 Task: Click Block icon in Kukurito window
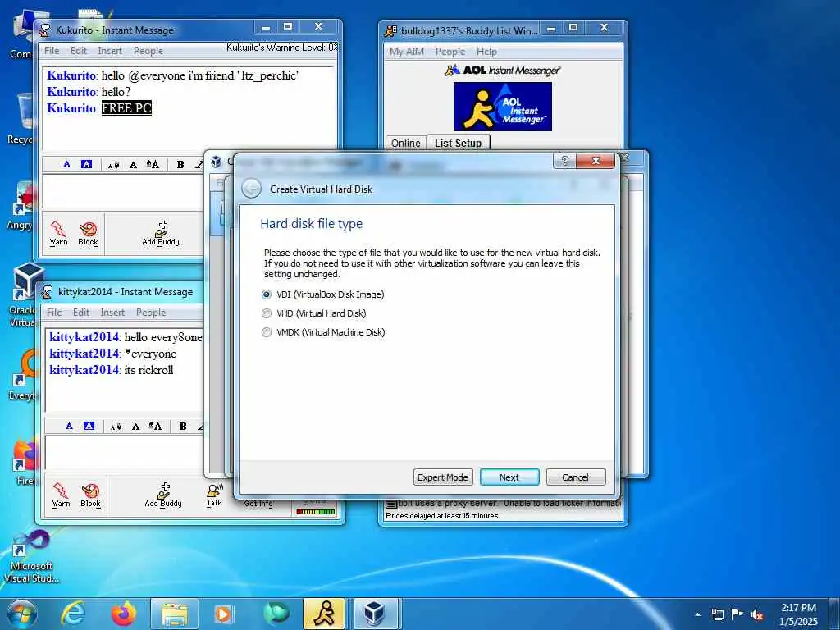pyautogui.click(x=88, y=233)
